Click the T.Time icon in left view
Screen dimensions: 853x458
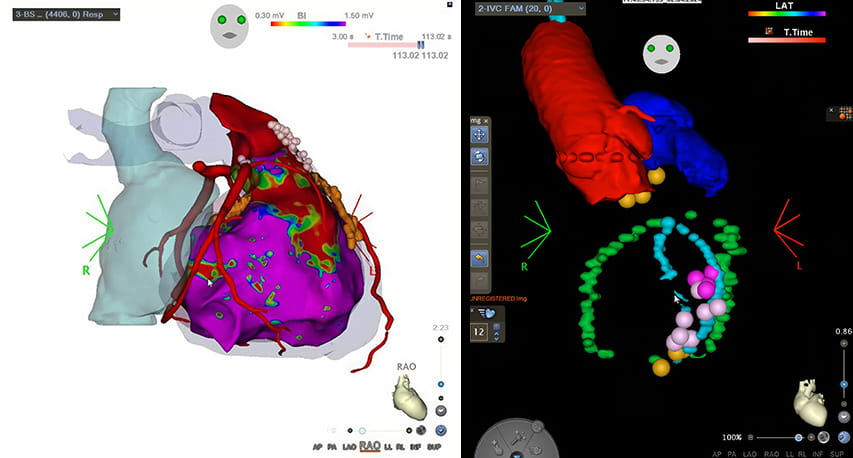[x=368, y=36]
